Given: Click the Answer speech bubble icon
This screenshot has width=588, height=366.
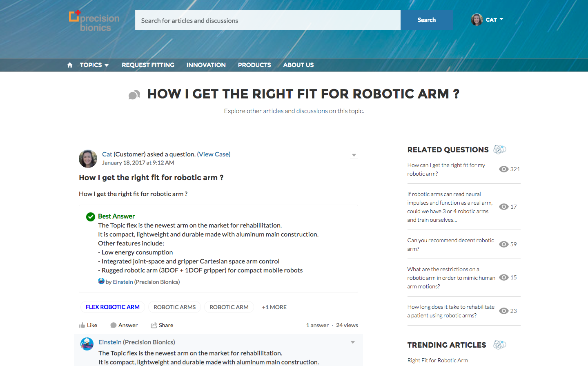Looking at the screenshot, I should click(x=114, y=326).
